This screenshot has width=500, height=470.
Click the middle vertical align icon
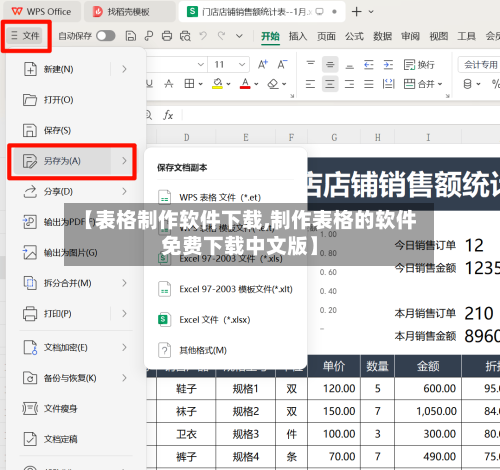(x=330, y=64)
